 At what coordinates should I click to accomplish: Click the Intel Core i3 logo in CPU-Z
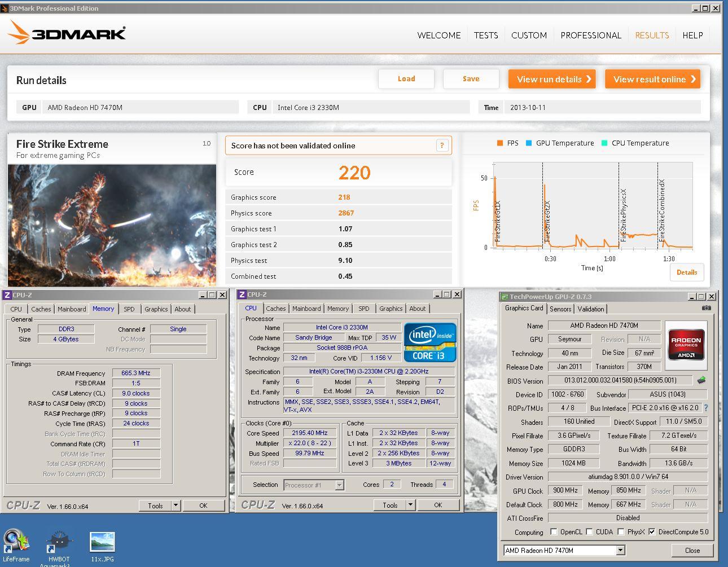click(x=430, y=342)
